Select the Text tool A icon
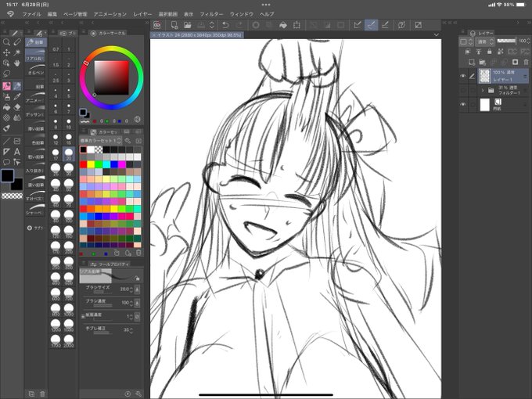Image resolution: width=532 pixels, height=399 pixels. coord(17,152)
